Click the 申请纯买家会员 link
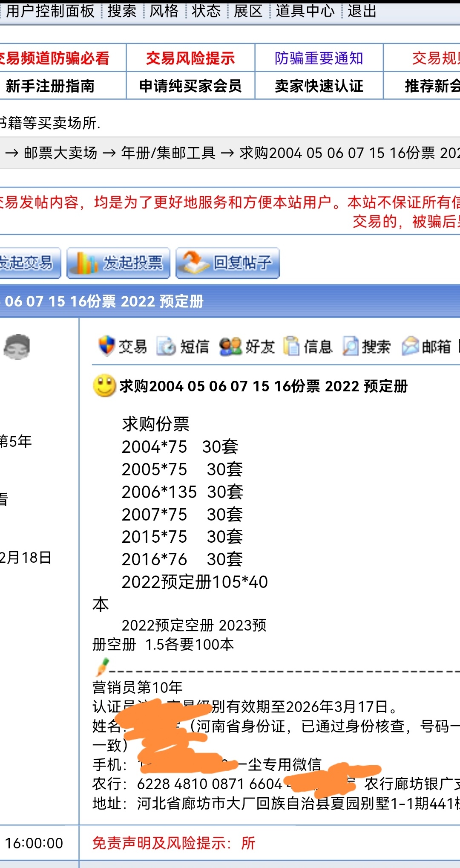The image size is (460, 868). 190,86
